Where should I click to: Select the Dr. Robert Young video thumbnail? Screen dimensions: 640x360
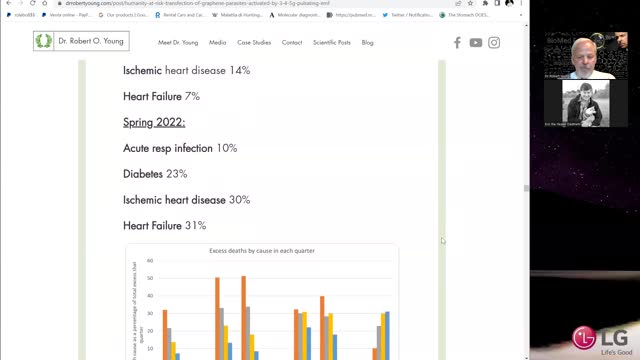[x=586, y=56]
